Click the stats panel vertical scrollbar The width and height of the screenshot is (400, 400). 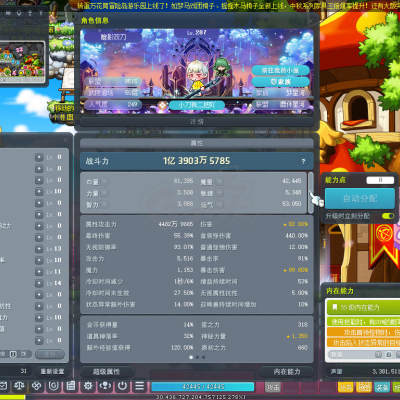(x=311, y=193)
